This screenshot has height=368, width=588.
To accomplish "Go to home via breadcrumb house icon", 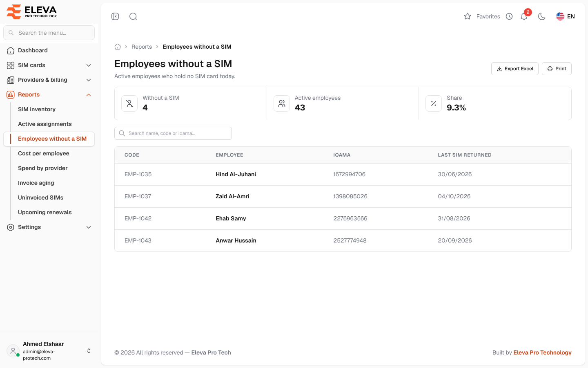I will point(118,47).
